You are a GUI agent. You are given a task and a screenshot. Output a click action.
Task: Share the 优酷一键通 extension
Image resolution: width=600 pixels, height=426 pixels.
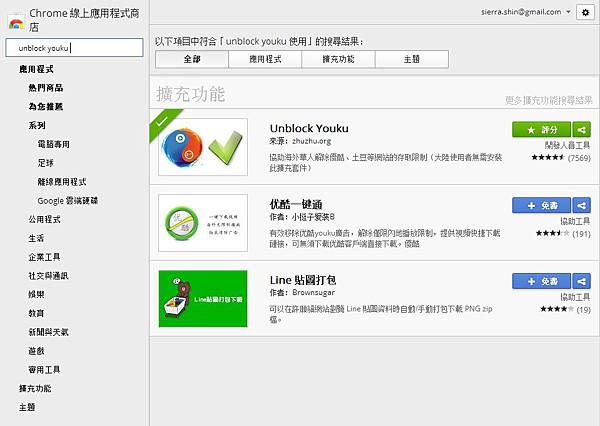pyautogui.click(x=582, y=206)
